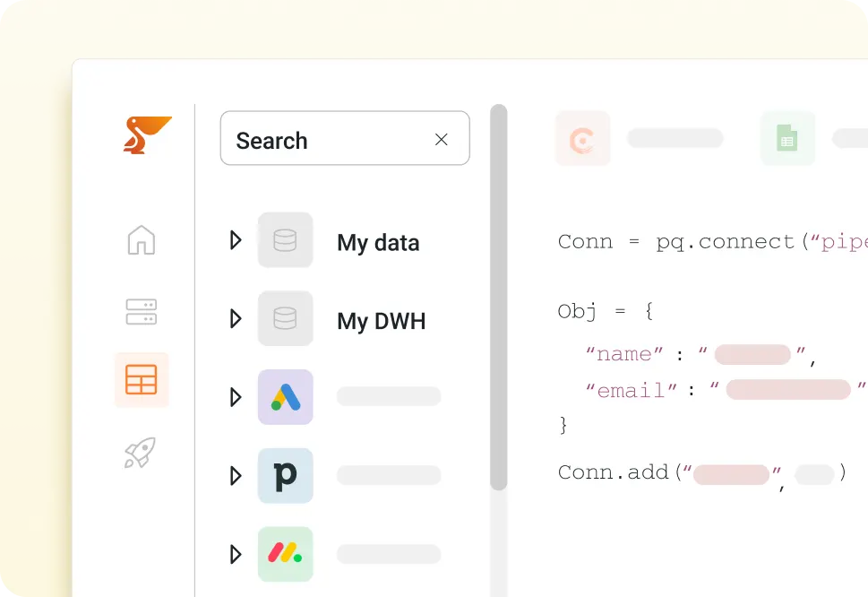Select the My data tree label
Screen dimensions: 868x597
(x=377, y=242)
